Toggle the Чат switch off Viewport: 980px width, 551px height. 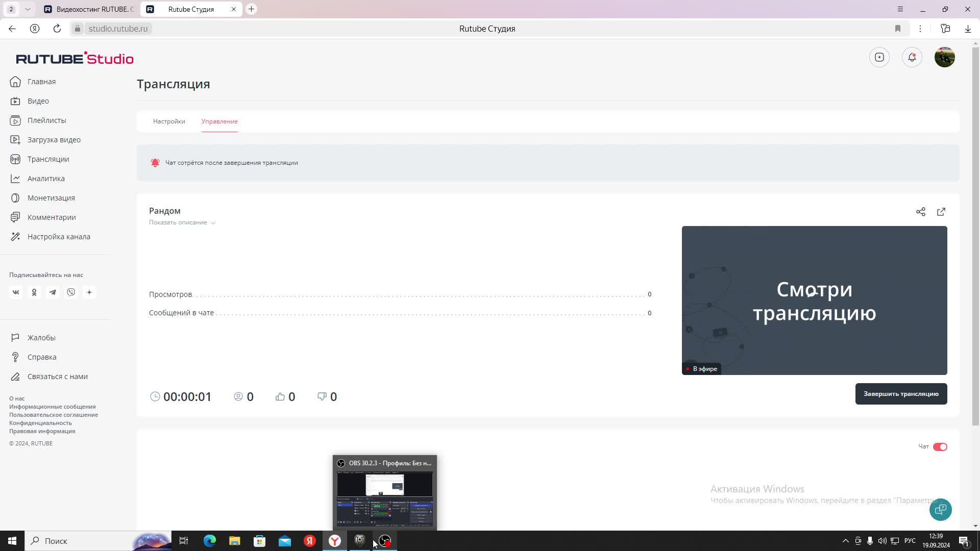click(x=940, y=447)
